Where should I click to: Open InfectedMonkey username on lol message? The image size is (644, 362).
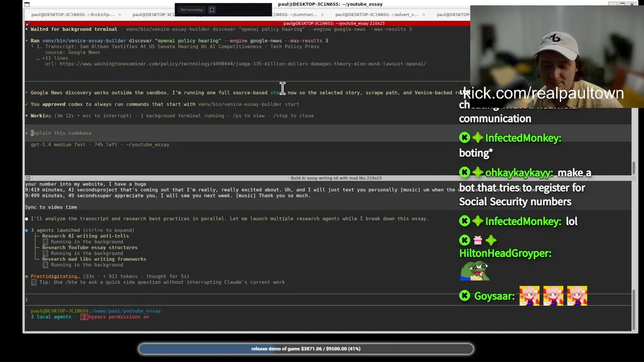click(523, 222)
